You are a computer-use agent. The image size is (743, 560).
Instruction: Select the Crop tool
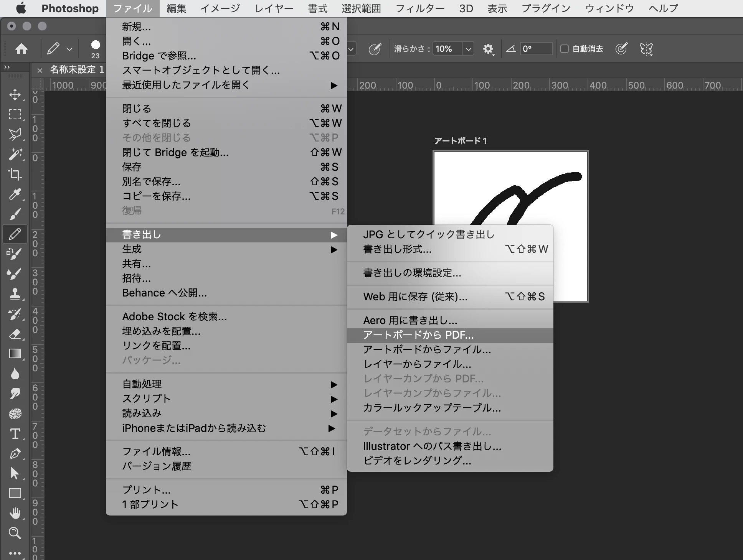click(x=15, y=174)
